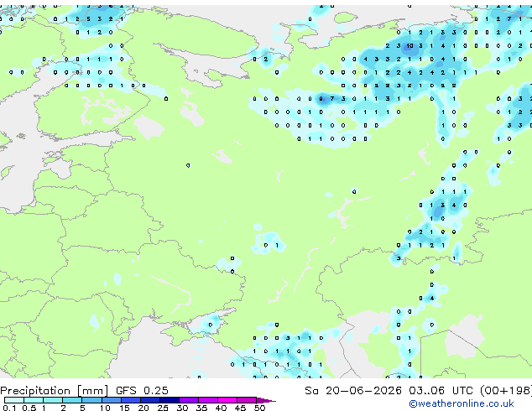Select the 1 to 2 mm legend swatch
This screenshot has height=411, width=532.
53,400
